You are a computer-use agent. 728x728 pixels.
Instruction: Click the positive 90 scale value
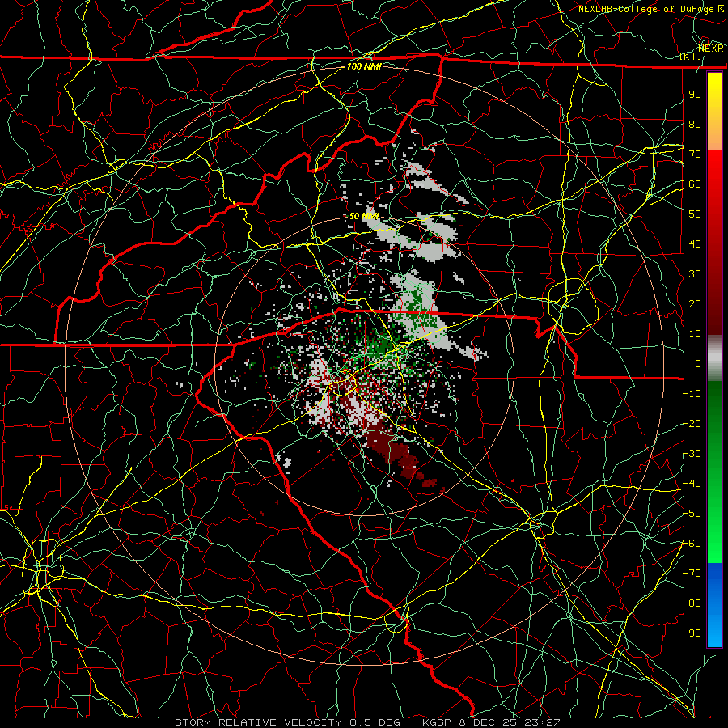point(695,95)
